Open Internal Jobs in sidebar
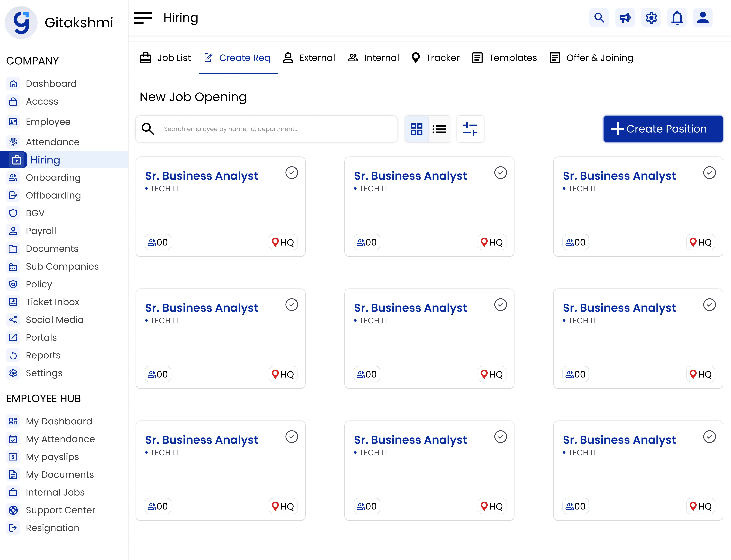This screenshot has height=560, width=731. coord(45,492)
